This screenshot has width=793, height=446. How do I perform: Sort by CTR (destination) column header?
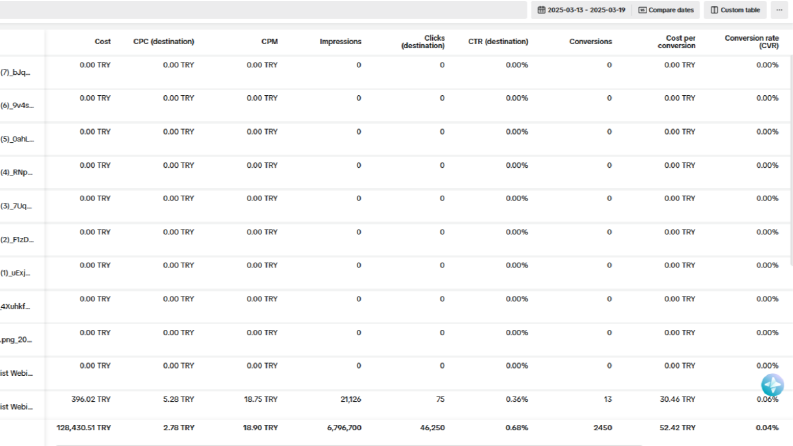pos(498,41)
